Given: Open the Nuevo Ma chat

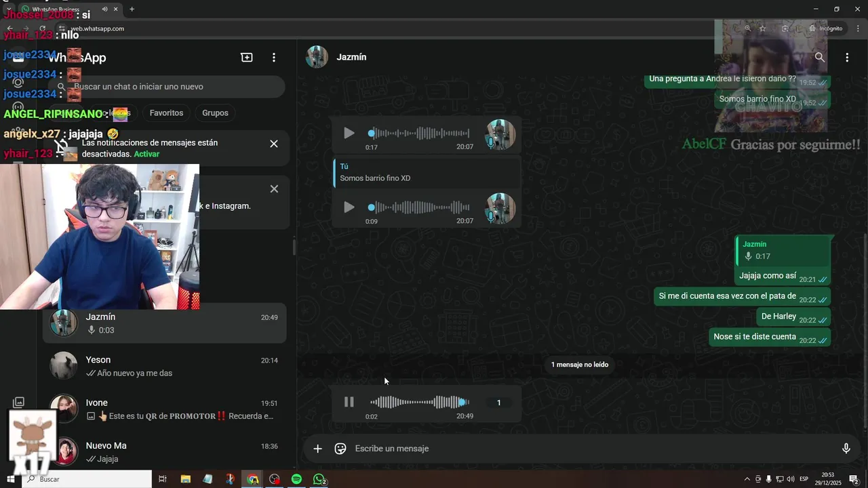Looking at the screenshot, I should coord(164,451).
